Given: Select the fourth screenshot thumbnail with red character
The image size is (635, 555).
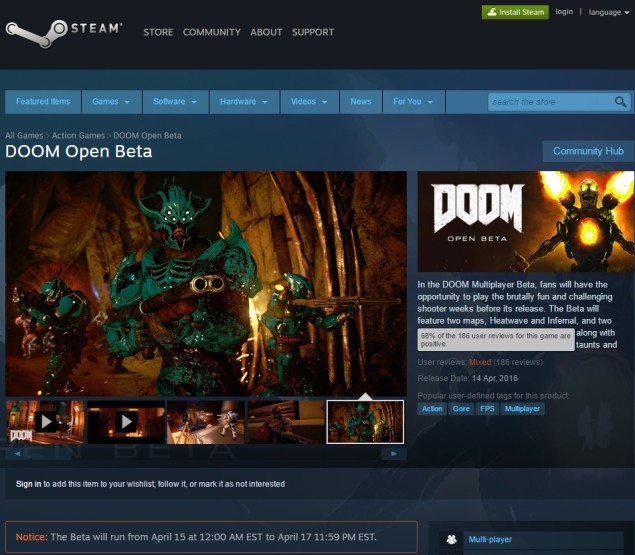Looking at the screenshot, I should 286,422.
